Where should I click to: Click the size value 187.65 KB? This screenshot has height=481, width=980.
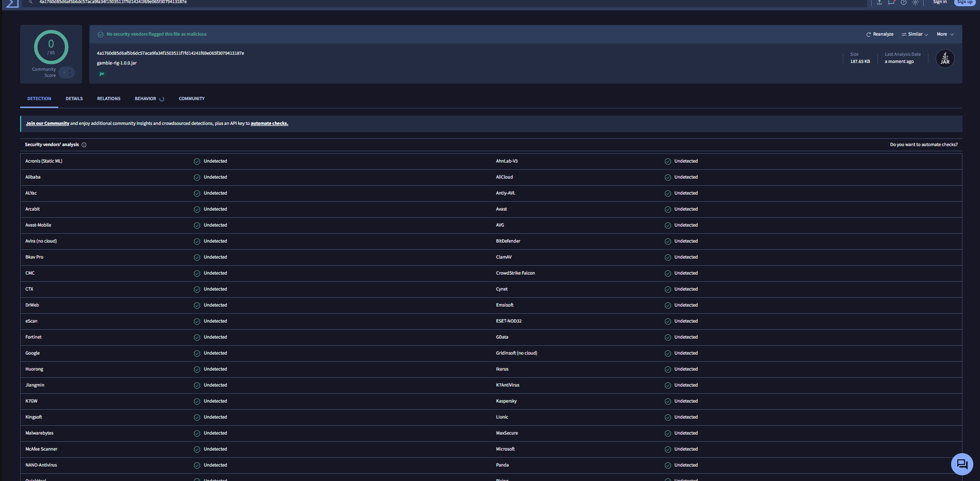[860, 62]
